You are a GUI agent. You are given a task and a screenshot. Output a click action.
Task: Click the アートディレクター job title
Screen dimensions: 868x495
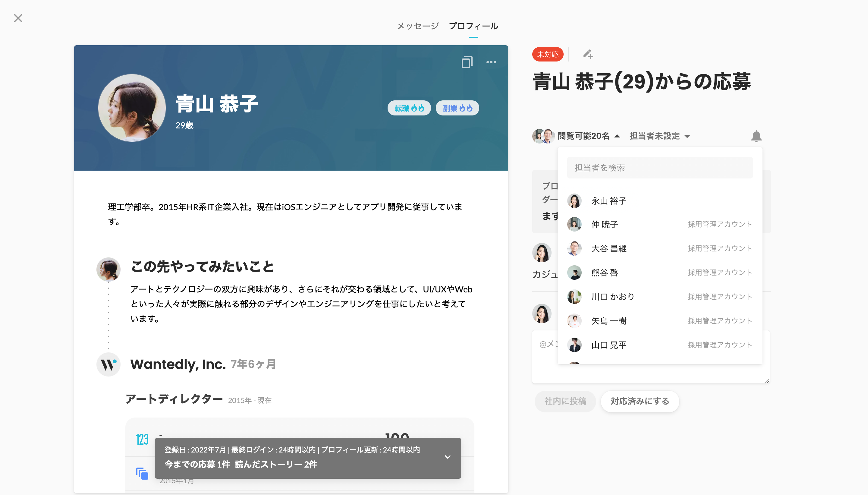174,399
